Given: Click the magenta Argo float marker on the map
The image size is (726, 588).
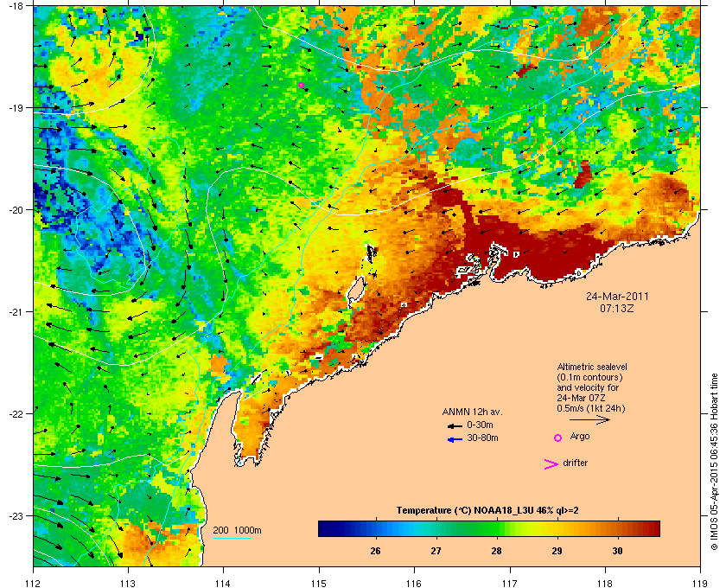Looking at the screenshot, I should [301, 86].
